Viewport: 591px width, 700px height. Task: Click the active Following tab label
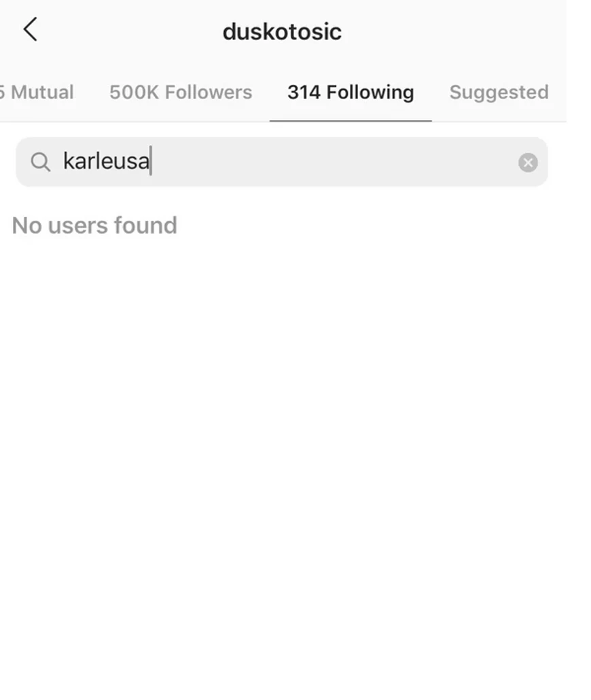click(351, 92)
